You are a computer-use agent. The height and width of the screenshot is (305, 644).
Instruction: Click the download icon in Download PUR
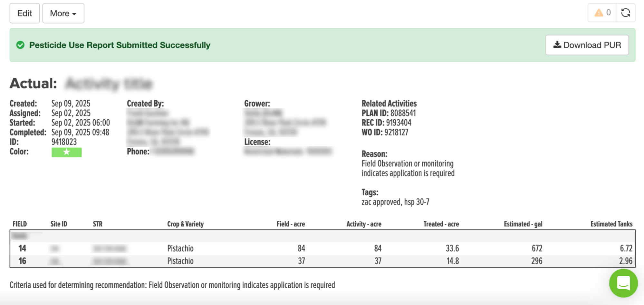pos(557,45)
